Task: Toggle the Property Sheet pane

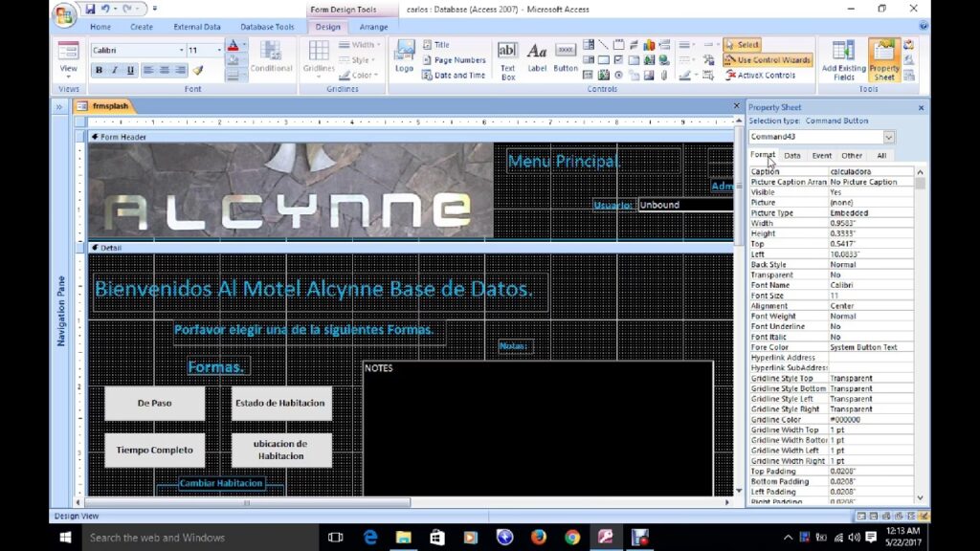Action: tap(883, 59)
